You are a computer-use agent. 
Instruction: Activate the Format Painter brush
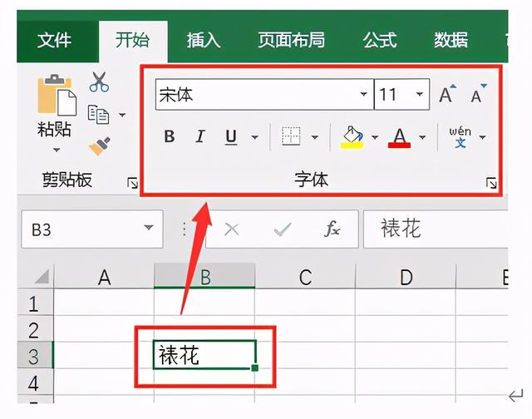(x=100, y=145)
